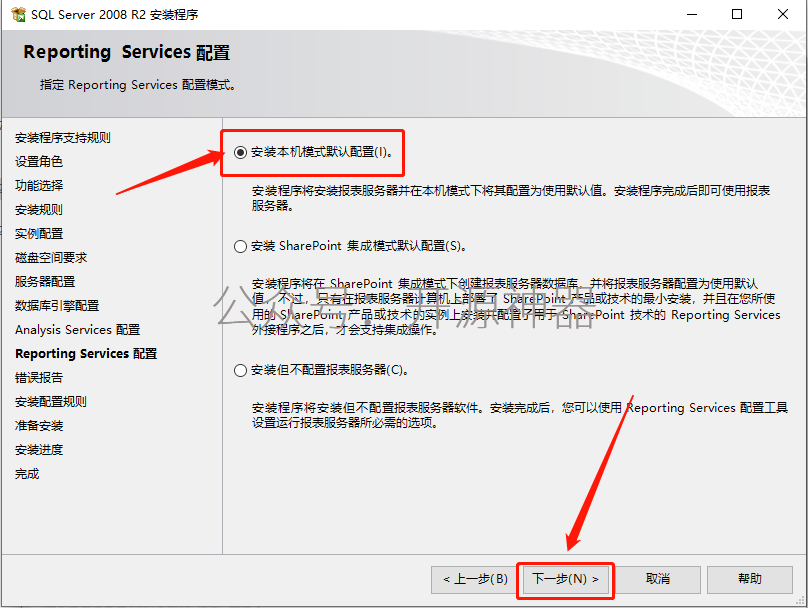Maximize the SQL Server setup window

pyautogui.click(x=737, y=14)
